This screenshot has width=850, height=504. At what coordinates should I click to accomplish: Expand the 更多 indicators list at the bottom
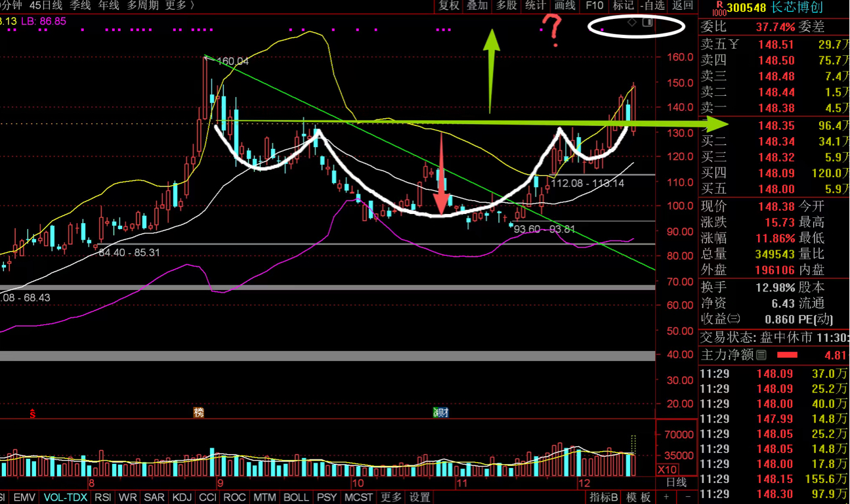[391, 497]
